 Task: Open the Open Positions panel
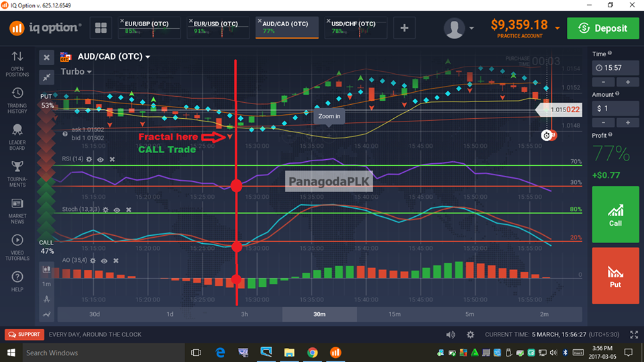coord(17,64)
